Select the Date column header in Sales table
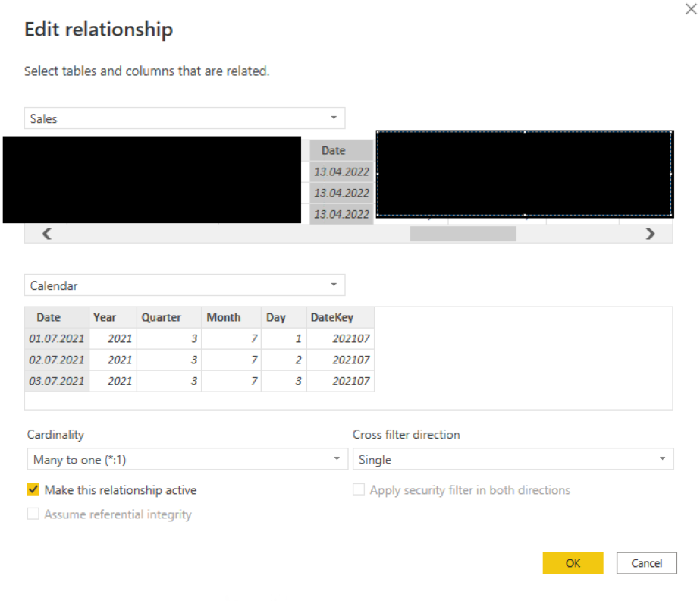Viewport: 700px width, 601px height. click(341, 150)
